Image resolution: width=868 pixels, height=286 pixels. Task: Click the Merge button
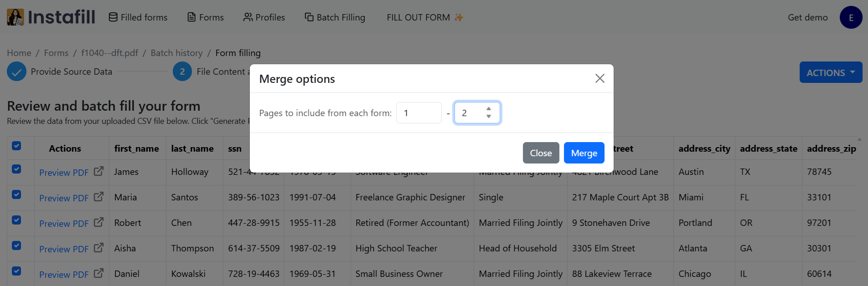[584, 153]
